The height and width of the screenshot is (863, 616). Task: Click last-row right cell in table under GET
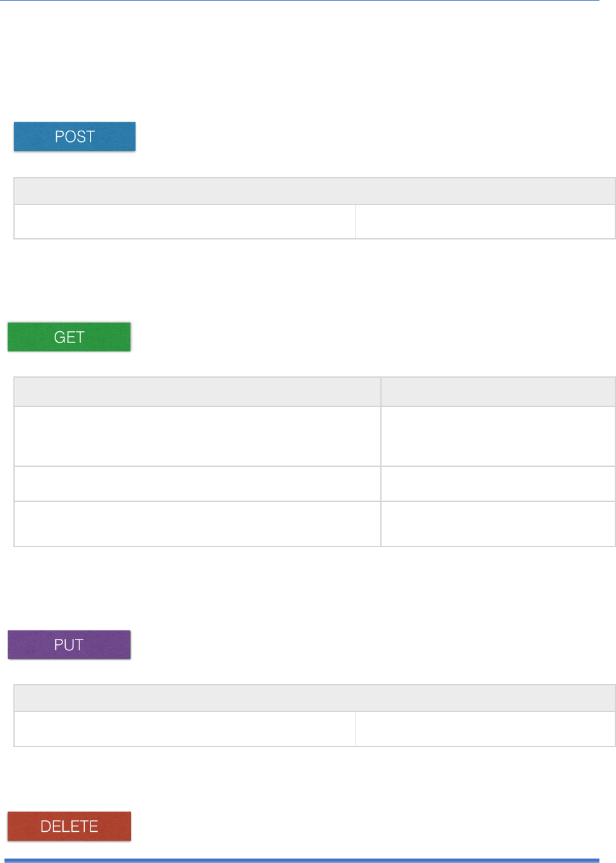coord(498,524)
